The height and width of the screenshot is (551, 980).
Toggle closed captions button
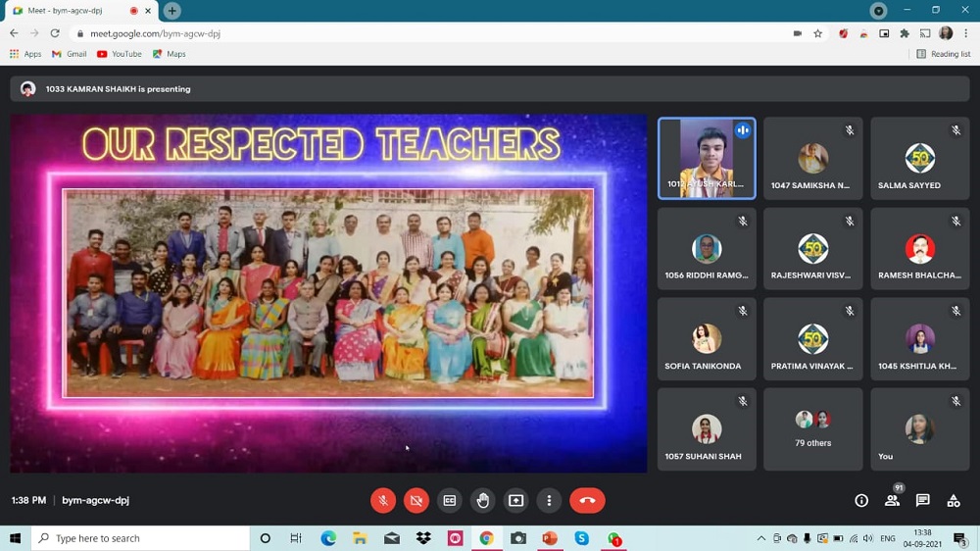coord(450,500)
